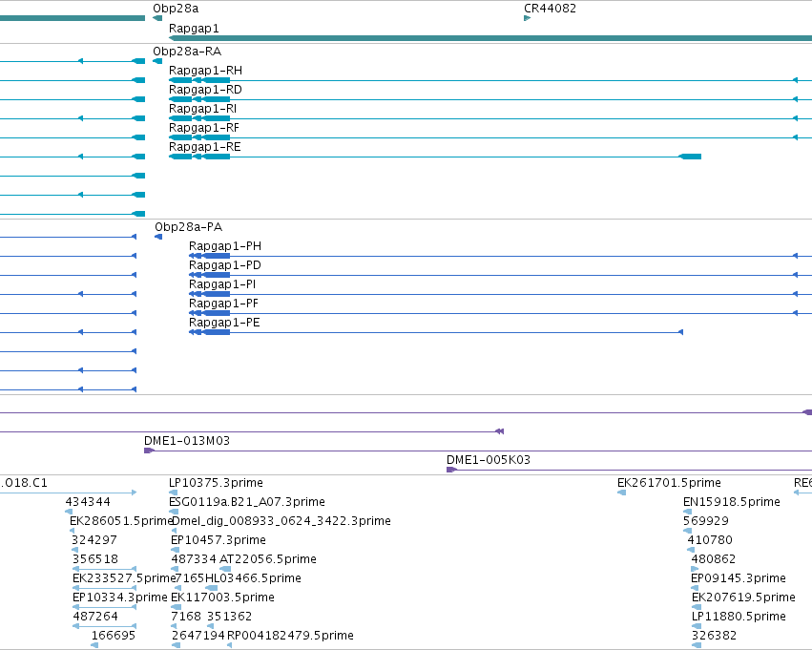Screen dimensions: 812x650
Task: Click the DME1-013M03 clone label
Action: point(187,441)
